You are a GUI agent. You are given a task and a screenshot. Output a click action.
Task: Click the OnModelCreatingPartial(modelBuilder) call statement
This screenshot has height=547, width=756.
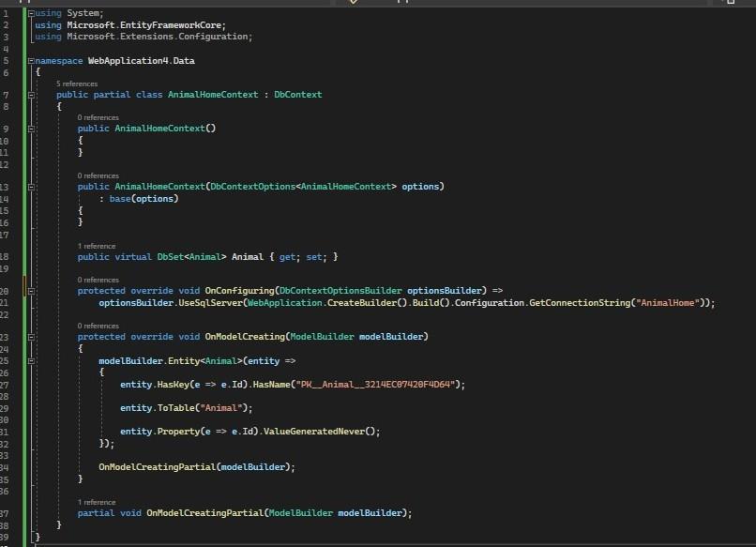pyautogui.click(x=197, y=467)
